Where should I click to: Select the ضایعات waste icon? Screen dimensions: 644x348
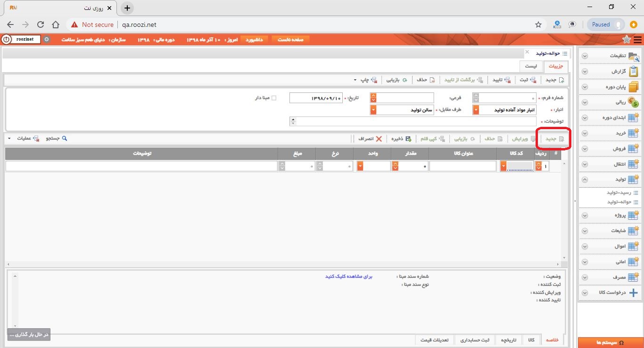(x=634, y=231)
